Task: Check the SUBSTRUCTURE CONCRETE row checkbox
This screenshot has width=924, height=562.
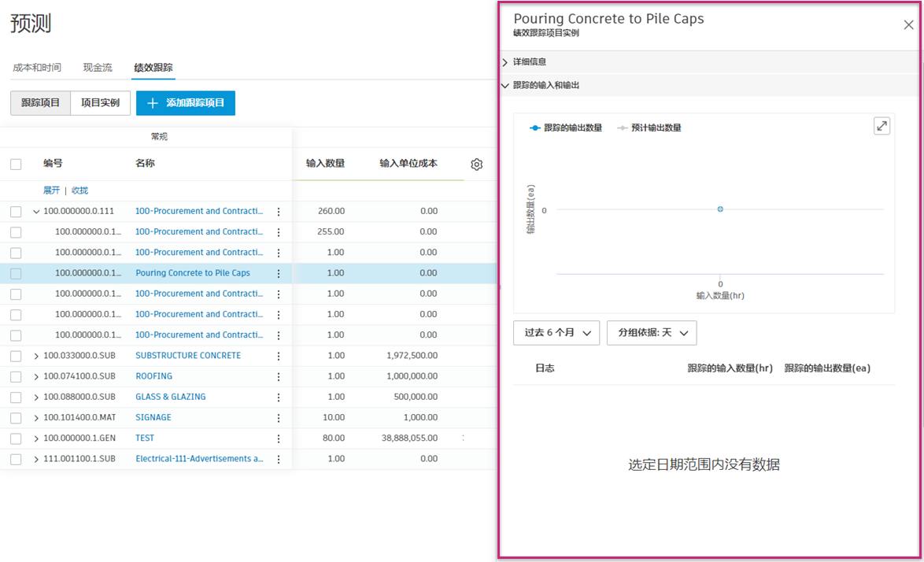Action: click(16, 356)
